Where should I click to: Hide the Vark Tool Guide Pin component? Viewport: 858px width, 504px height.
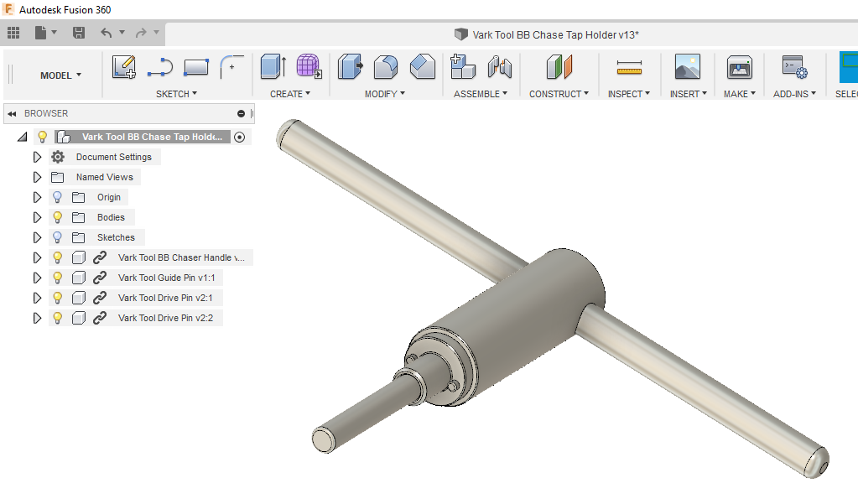point(58,278)
